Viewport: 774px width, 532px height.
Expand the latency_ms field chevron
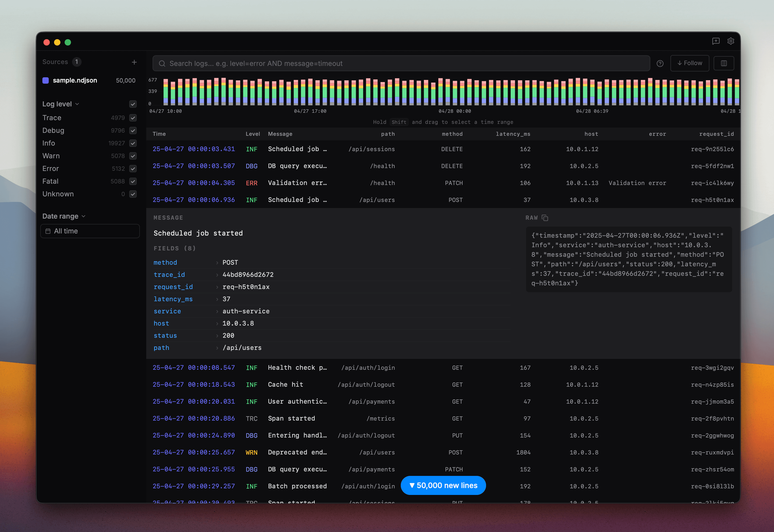click(x=217, y=299)
